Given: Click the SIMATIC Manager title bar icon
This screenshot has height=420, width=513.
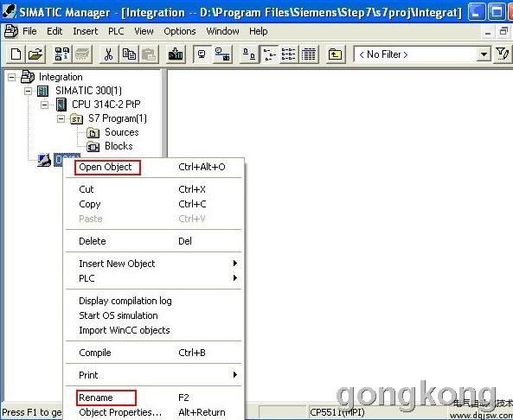Looking at the screenshot, I should (x=10, y=11).
